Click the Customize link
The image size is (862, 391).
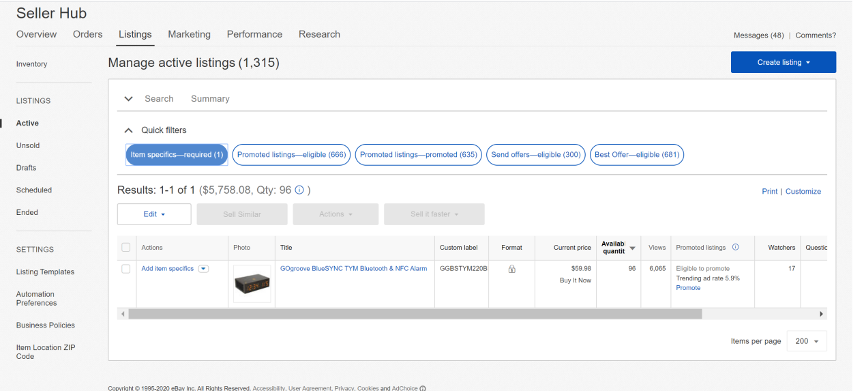pyautogui.click(x=803, y=191)
